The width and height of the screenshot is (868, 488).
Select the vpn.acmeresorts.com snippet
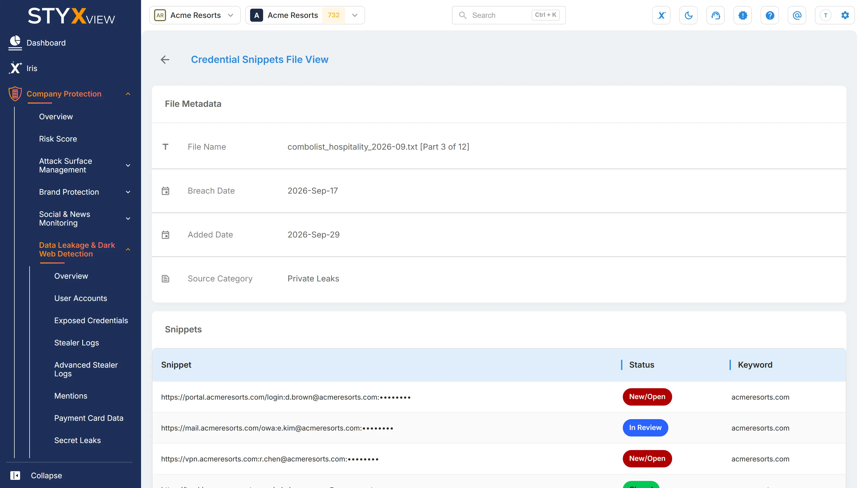point(270,459)
